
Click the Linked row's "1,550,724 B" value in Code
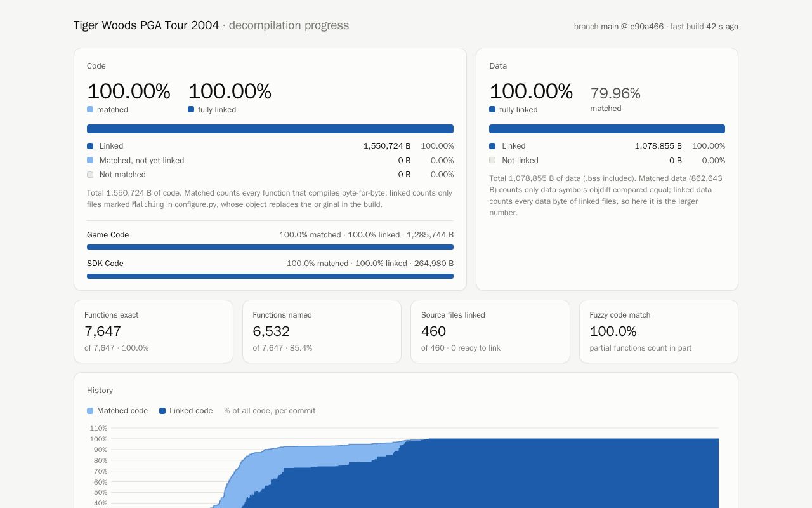pos(387,146)
